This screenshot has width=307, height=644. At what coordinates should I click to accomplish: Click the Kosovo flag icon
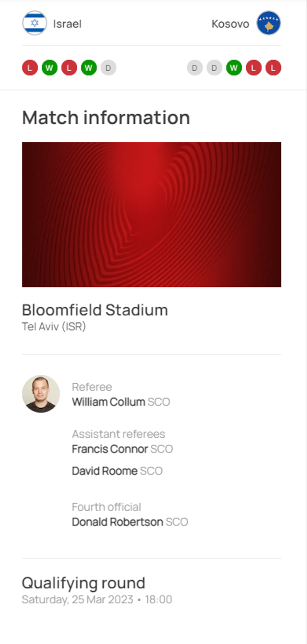click(x=268, y=23)
